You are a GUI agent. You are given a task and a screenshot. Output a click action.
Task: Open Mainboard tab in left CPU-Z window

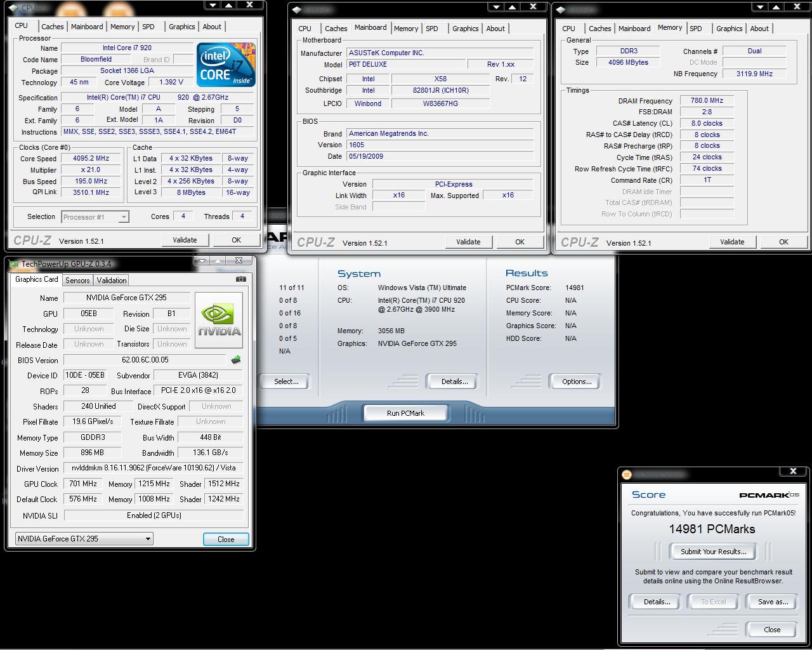(x=87, y=27)
